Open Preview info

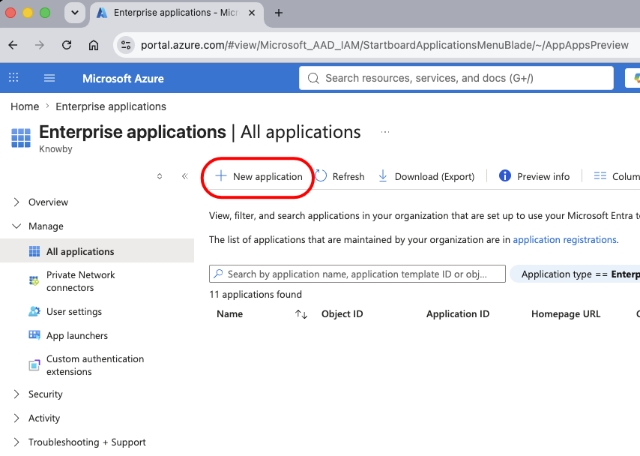(534, 176)
